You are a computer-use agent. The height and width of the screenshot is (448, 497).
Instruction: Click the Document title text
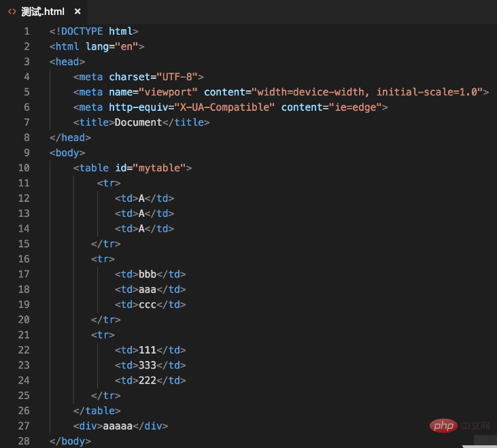point(138,122)
